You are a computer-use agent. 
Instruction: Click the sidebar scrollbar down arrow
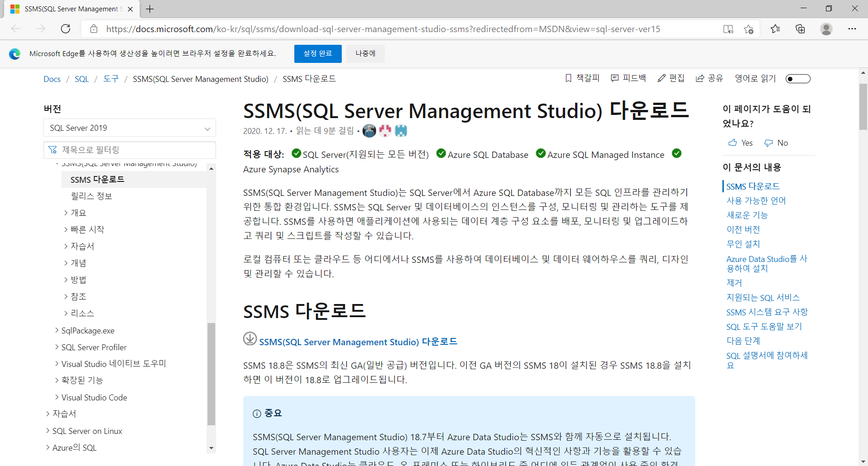tap(211, 448)
